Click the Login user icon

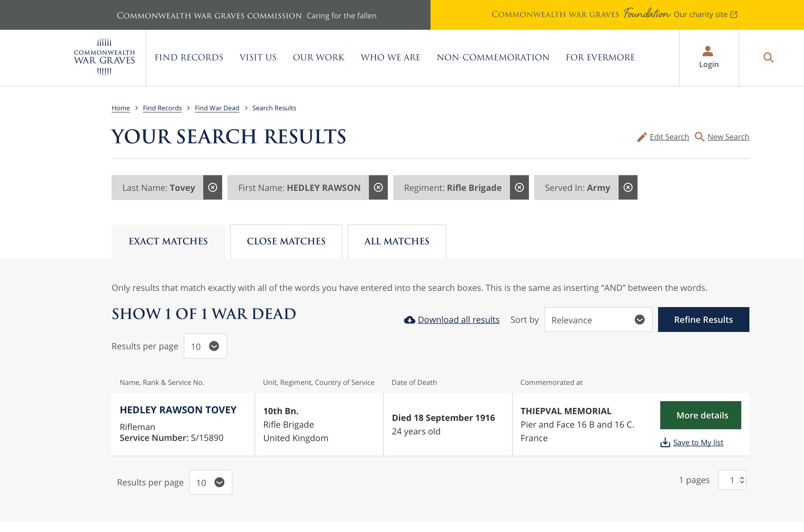pyautogui.click(x=708, y=51)
